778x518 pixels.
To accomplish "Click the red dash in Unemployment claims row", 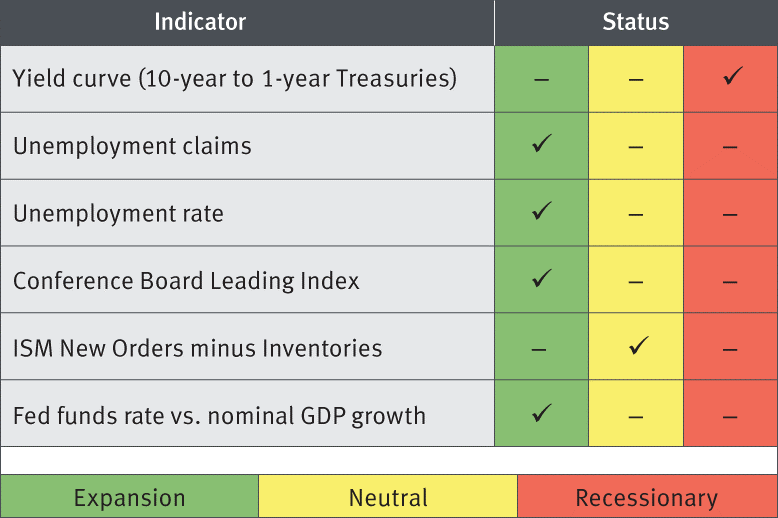I will click(730, 147).
